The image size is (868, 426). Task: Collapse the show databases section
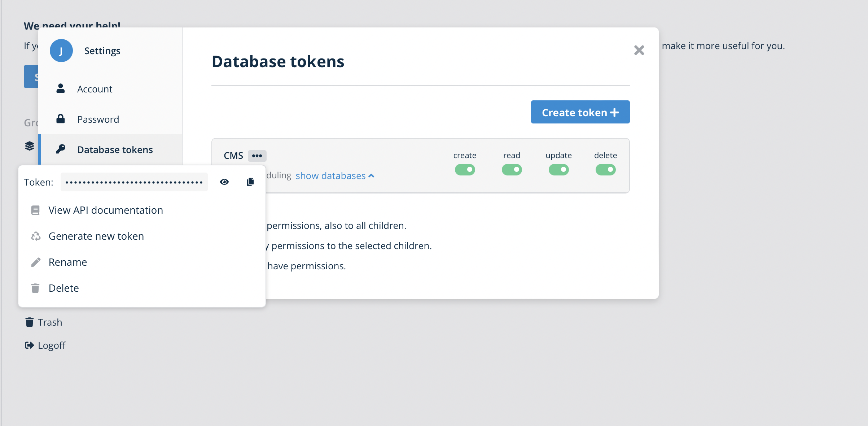334,176
